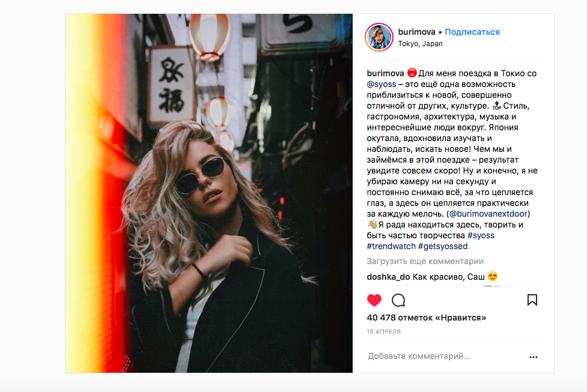The image size is (587, 392).
Task: Open the @burimovanextdoor mention
Action: 488,214
